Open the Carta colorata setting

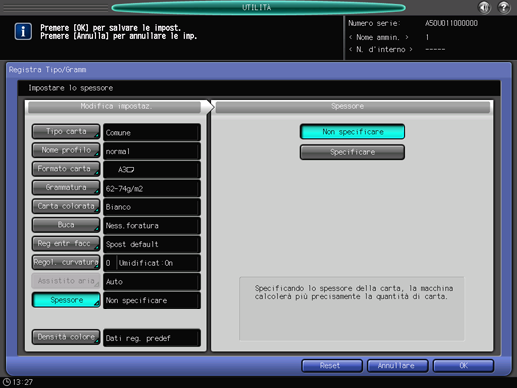(66, 206)
